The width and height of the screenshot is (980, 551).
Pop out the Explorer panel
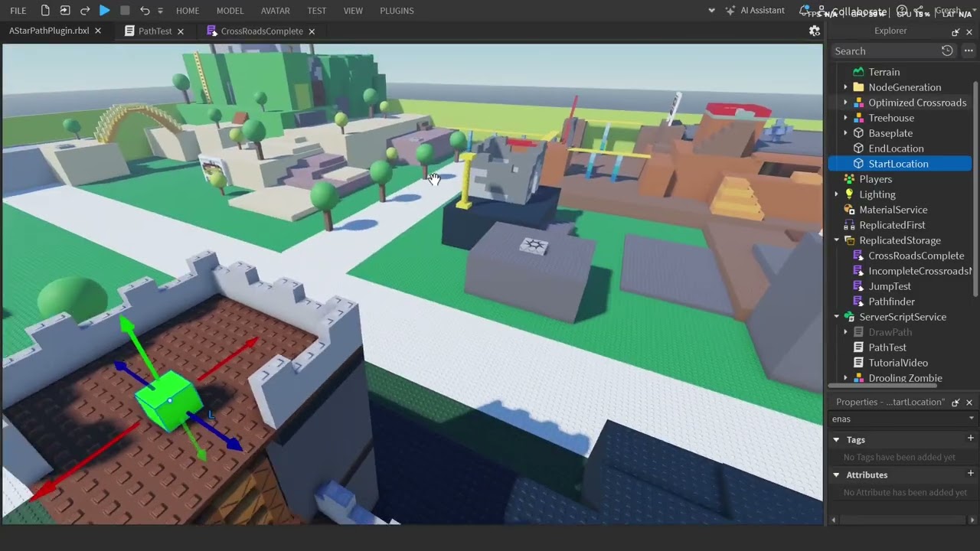coord(955,32)
